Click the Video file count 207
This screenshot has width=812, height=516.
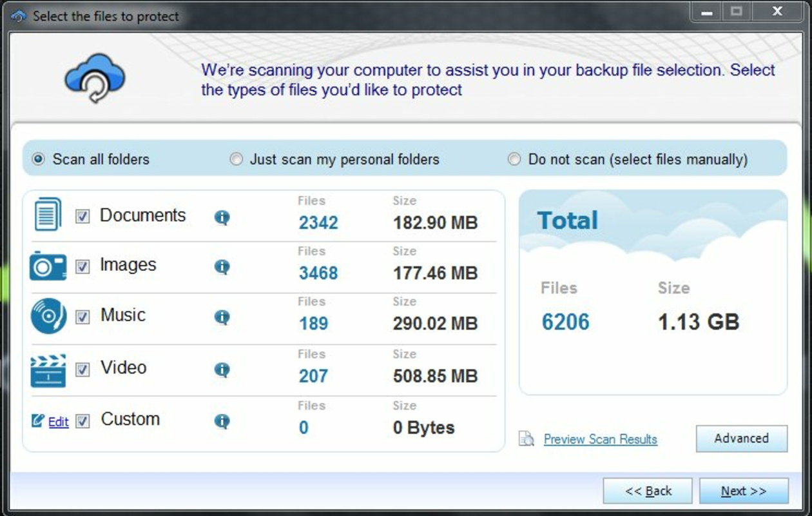click(x=314, y=375)
